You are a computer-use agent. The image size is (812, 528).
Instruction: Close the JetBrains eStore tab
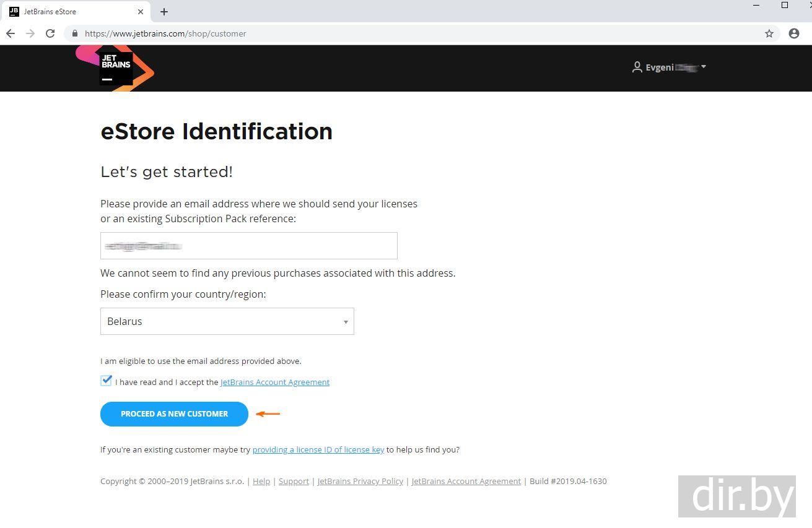coord(141,12)
